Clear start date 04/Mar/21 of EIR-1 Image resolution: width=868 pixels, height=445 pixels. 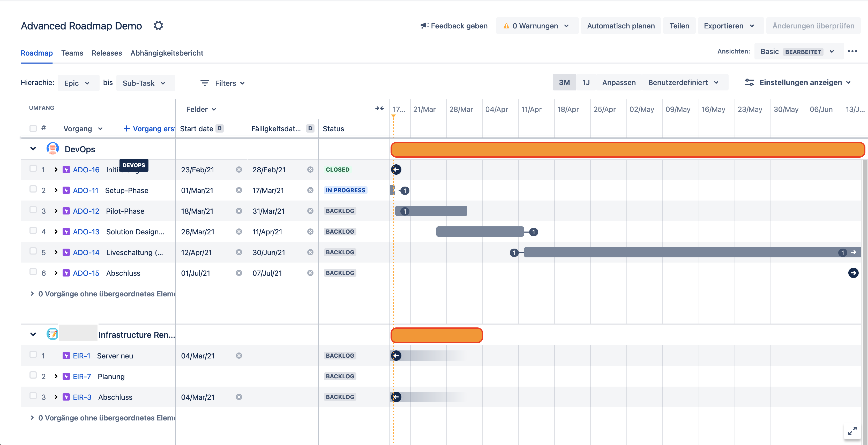pos(239,356)
